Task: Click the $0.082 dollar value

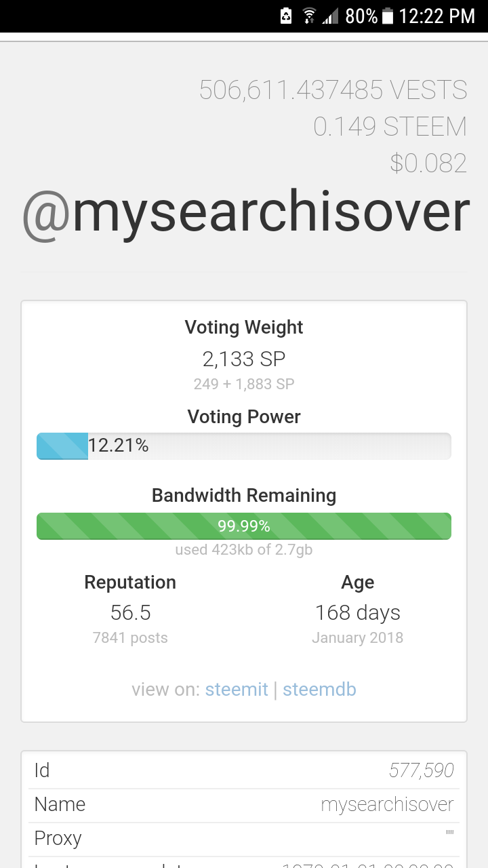Action: tap(428, 163)
